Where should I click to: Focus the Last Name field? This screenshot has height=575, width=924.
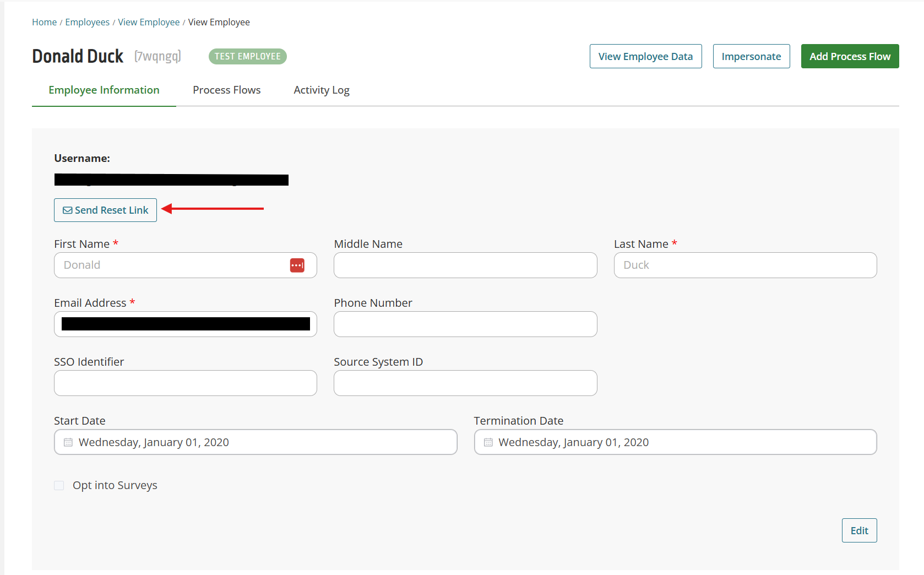[x=746, y=265]
